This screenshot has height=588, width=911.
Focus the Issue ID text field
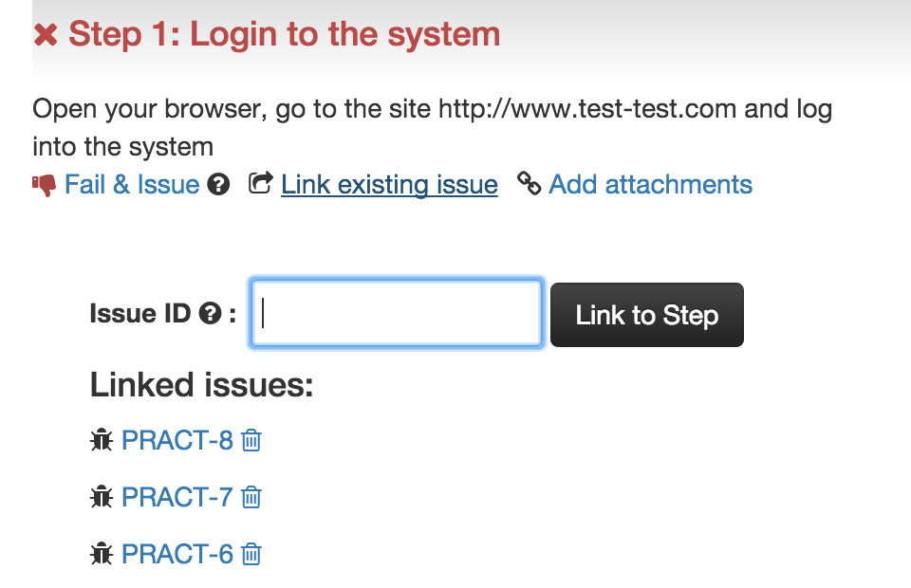pos(397,314)
